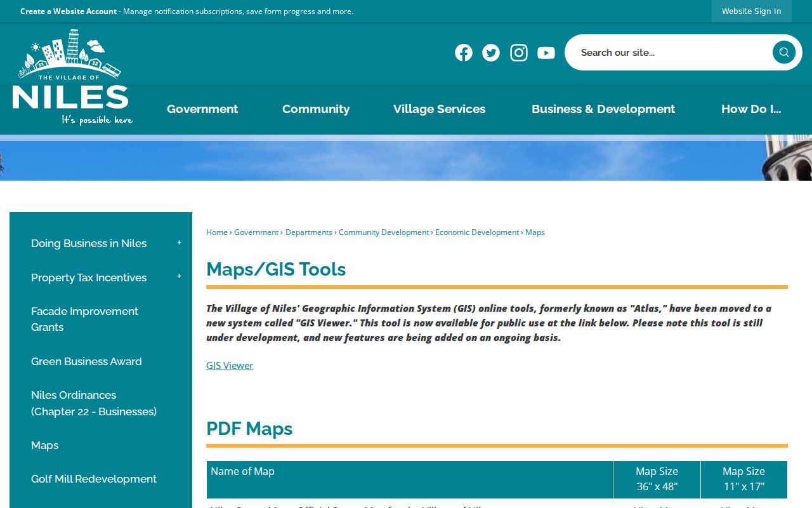Open the GIS Viewer link
Image resolution: width=812 pixels, height=508 pixels.
click(230, 365)
